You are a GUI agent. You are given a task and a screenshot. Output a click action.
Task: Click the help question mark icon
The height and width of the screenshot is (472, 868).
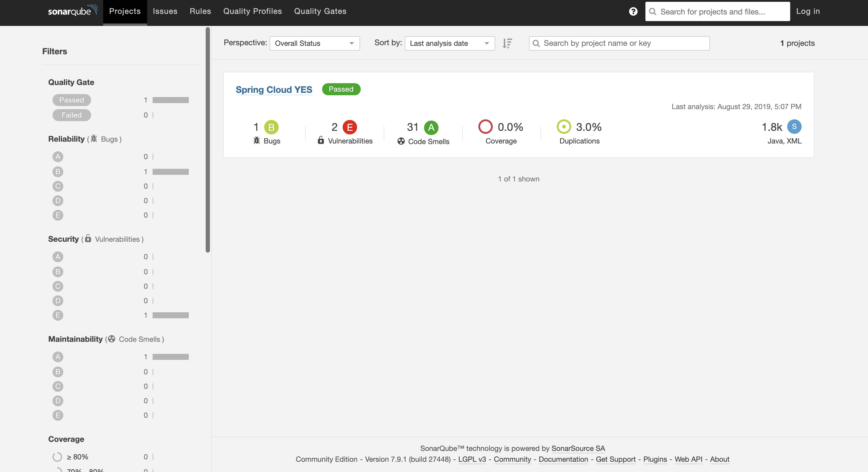click(x=634, y=11)
